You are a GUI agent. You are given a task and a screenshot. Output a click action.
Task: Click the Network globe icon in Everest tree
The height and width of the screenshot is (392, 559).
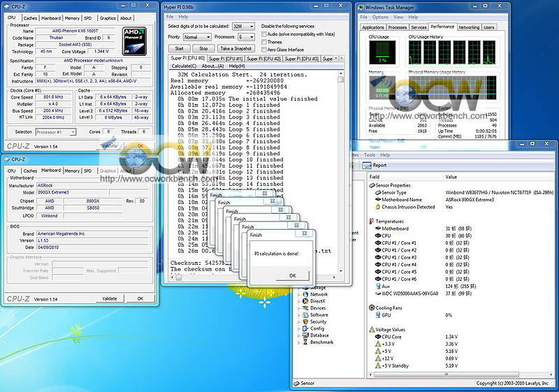[305, 294]
